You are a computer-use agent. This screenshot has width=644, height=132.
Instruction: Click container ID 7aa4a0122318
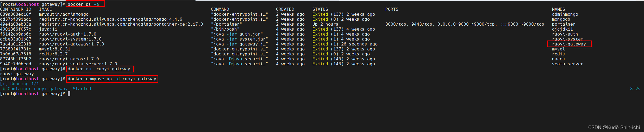pos(16,44)
